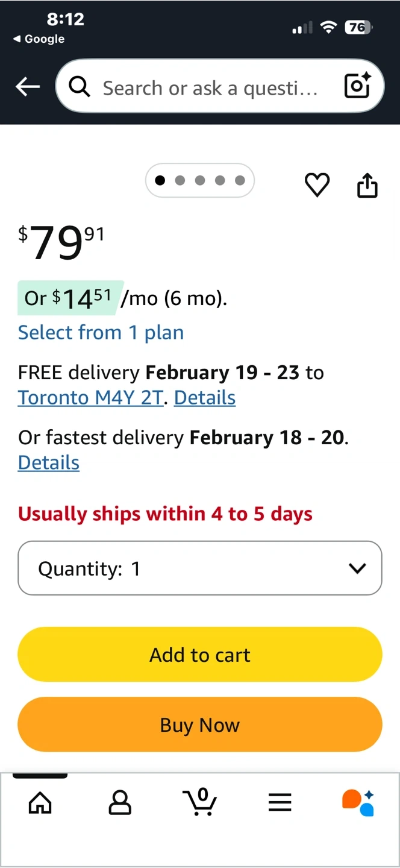Open camera lens search icon
400x868 pixels.
click(x=357, y=86)
